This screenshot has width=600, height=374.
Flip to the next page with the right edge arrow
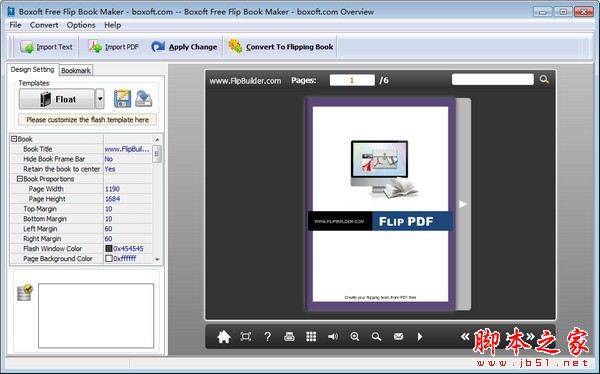click(463, 204)
